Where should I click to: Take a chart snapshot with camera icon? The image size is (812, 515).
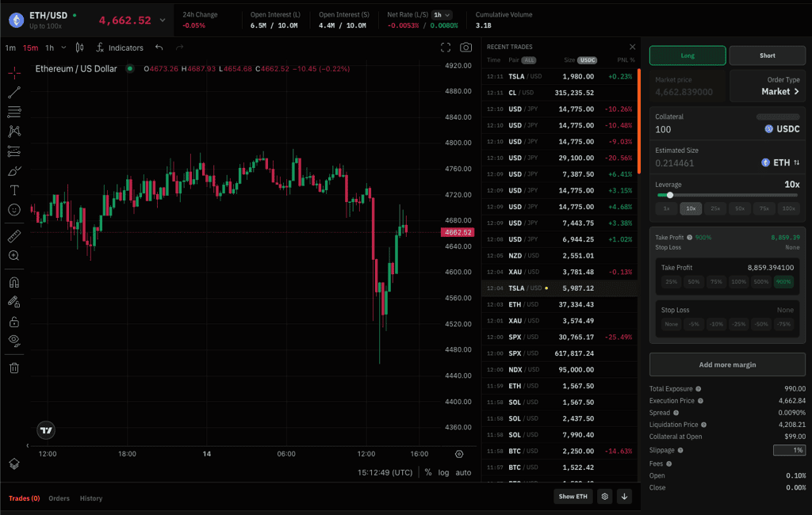click(x=466, y=48)
